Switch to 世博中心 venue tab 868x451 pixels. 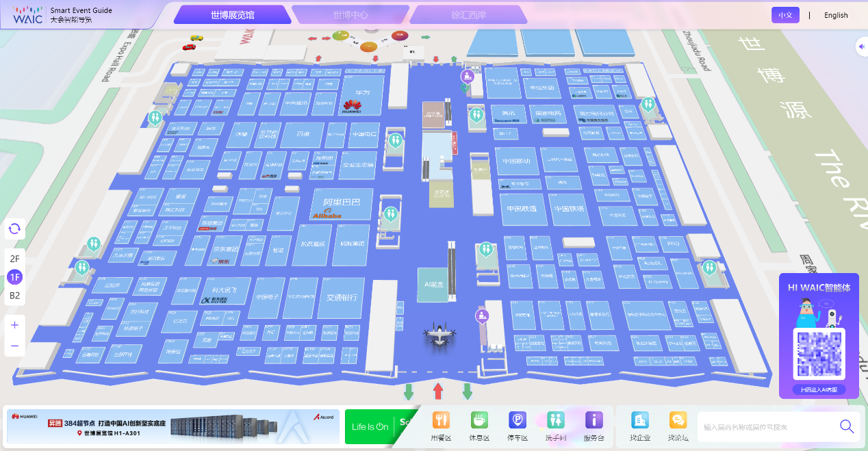tap(351, 14)
